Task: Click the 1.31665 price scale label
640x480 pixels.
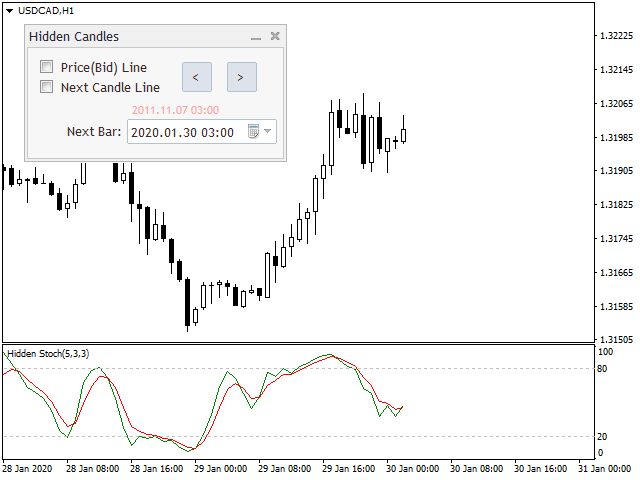Action: tap(616, 272)
